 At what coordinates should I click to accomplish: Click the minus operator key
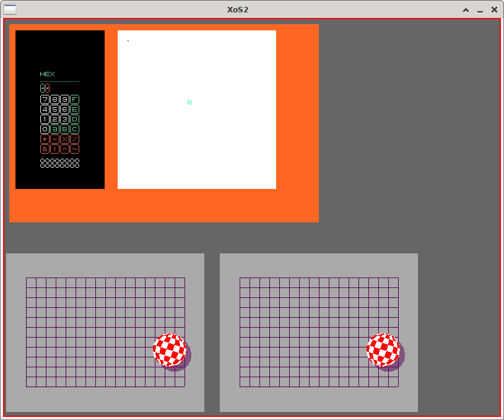[54, 139]
